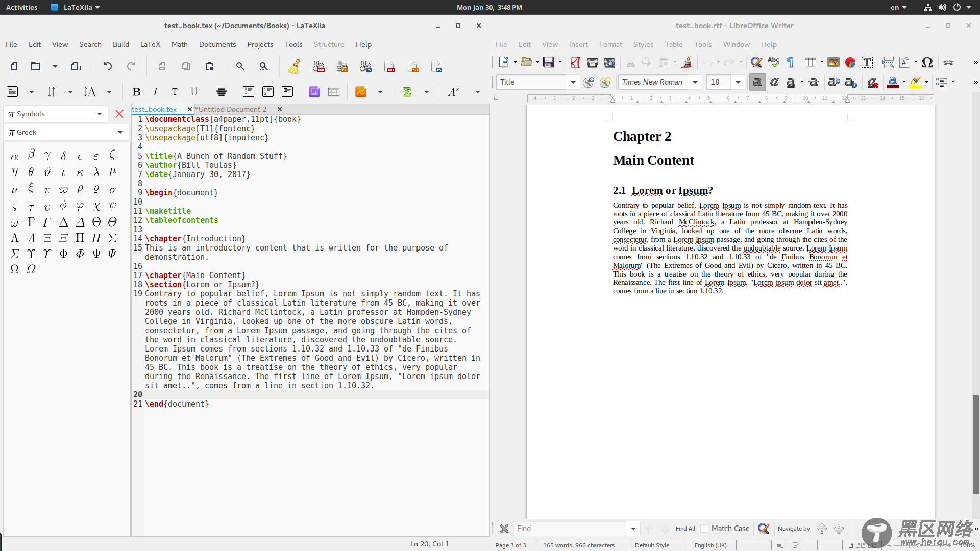Image resolution: width=980 pixels, height=551 pixels.
Task: Insert an image in Writer
Action: point(834,62)
